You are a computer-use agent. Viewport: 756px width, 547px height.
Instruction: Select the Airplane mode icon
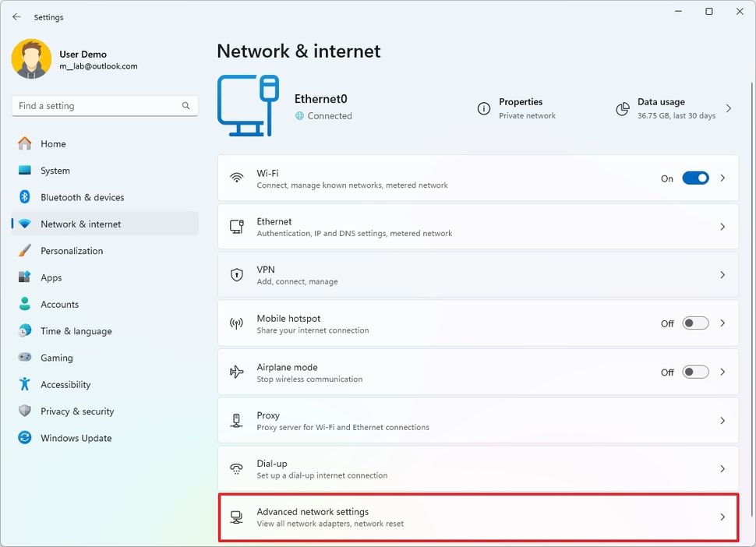pyautogui.click(x=237, y=372)
